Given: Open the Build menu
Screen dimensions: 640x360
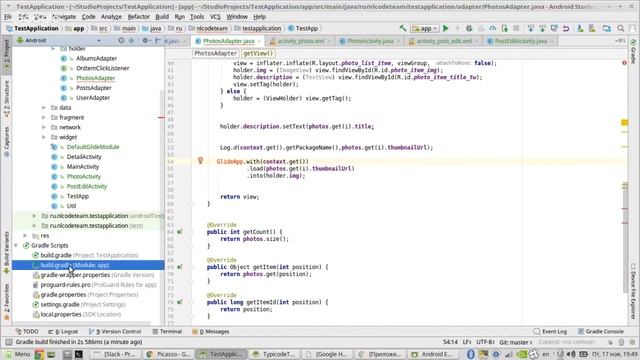Looking at the screenshot, I should tap(162, 17).
